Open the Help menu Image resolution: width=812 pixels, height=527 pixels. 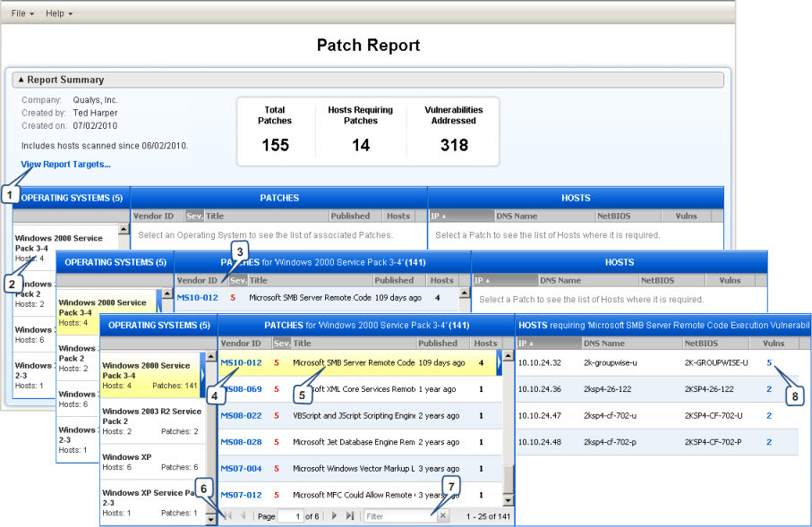pos(56,13)
